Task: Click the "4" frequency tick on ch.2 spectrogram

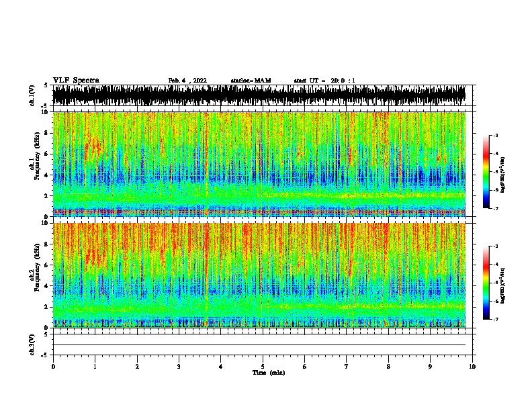Action: click(x=46, y=286)
